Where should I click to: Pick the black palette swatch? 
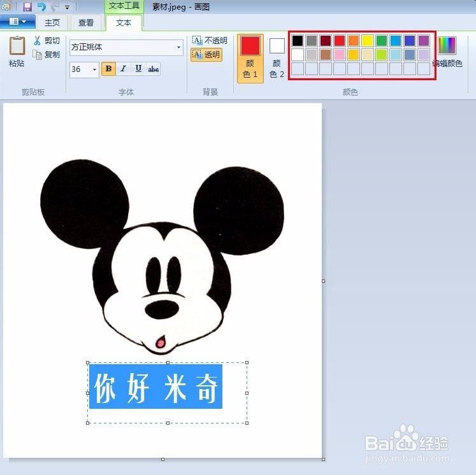click(298, 40)
